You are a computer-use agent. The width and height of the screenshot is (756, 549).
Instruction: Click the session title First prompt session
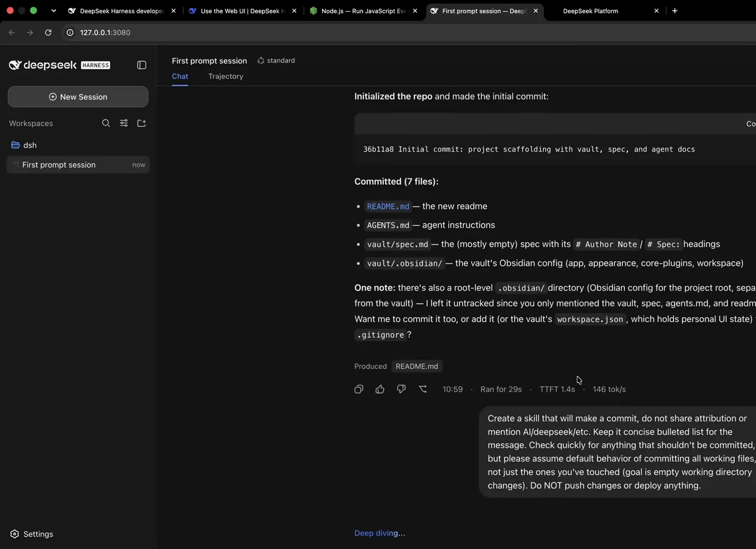tap(209, 61)
